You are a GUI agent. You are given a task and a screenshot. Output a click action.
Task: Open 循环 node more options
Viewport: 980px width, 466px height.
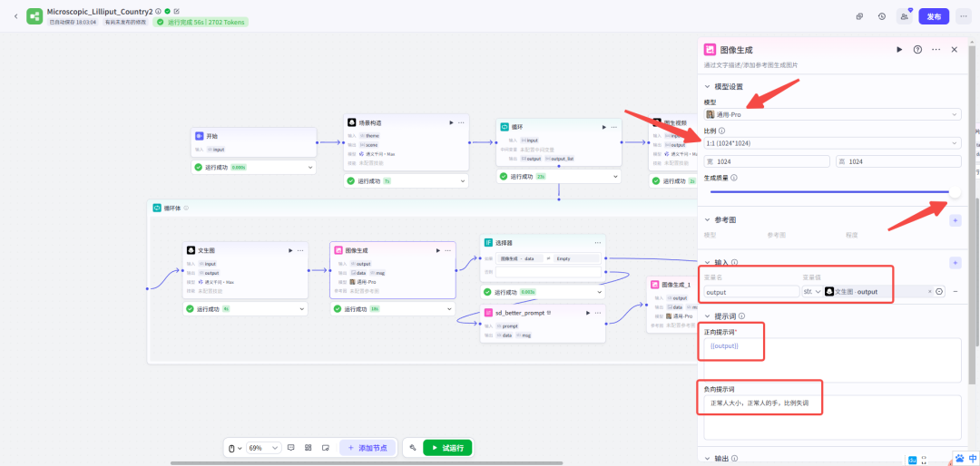coord(613,127)
